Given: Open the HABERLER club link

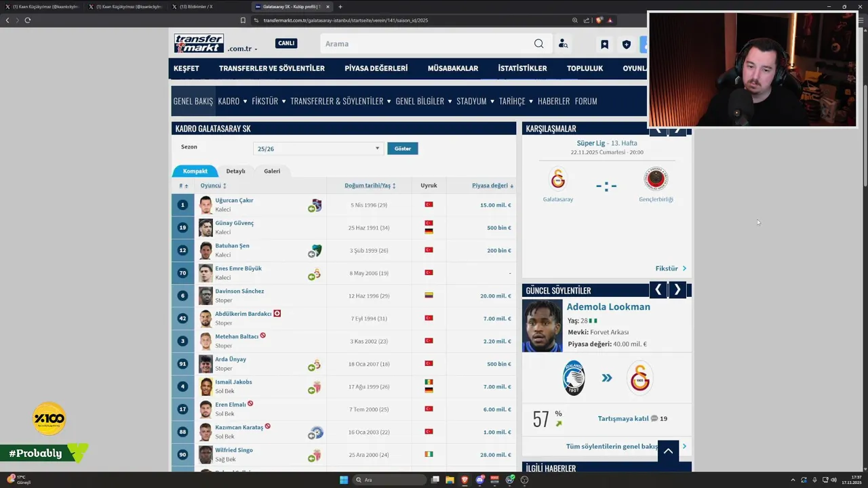Looking at the screenshot, I should [553, 101].
